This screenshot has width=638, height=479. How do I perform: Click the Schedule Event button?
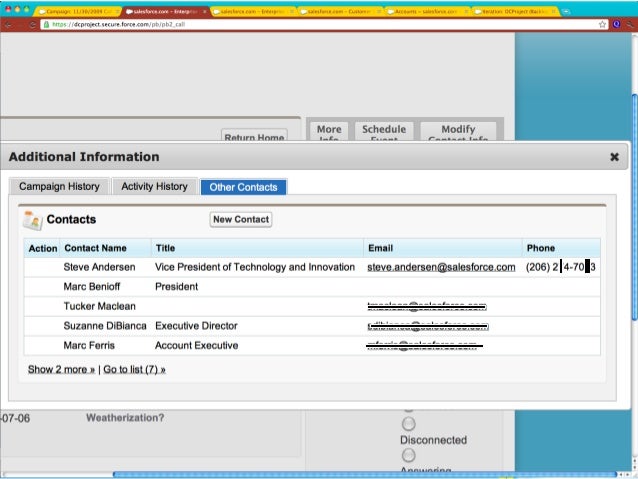pos(384,131)
